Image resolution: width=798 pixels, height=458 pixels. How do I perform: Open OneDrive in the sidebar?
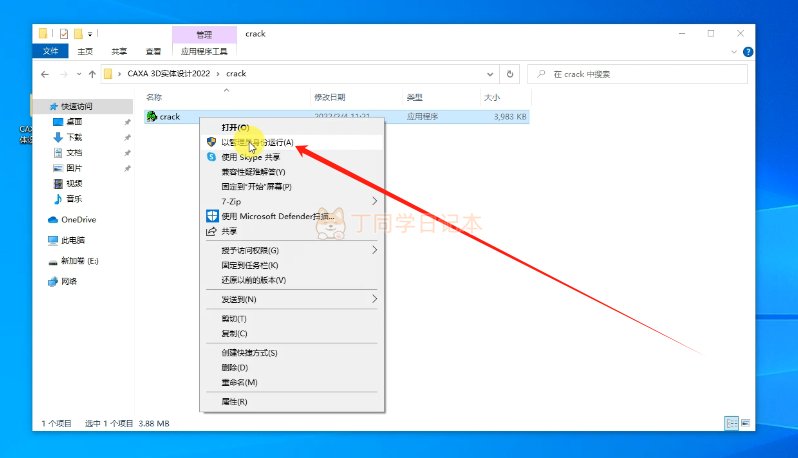click(78, 220)
